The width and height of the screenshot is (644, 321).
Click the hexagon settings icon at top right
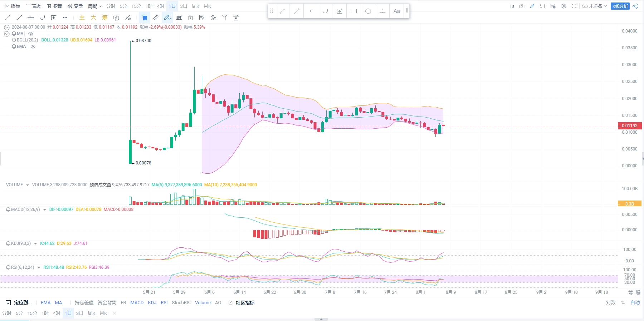(564, 6)
